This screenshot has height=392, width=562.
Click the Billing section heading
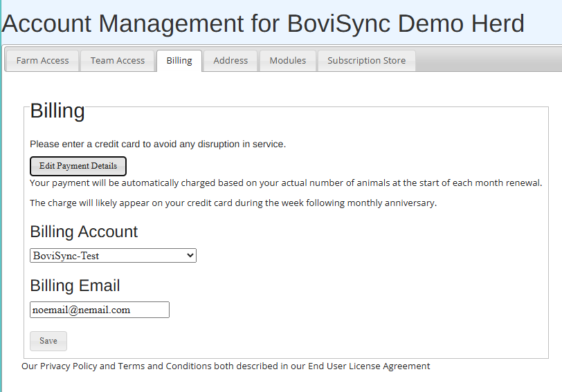[x=57, y=111]
